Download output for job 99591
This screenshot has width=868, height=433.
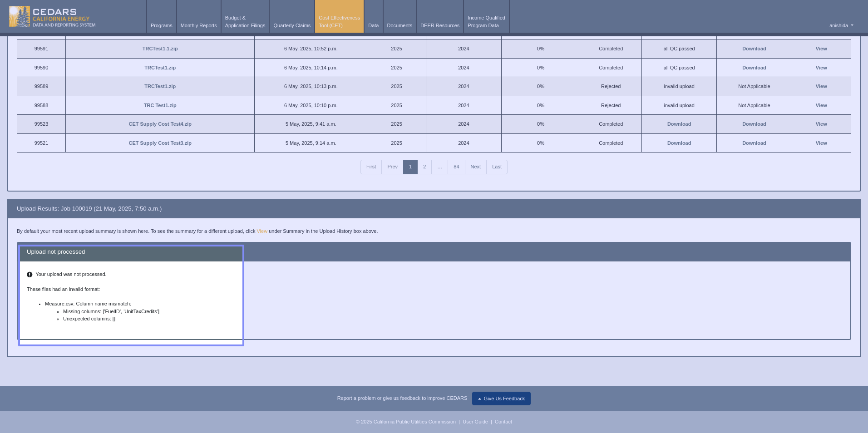tap(754, 49)
